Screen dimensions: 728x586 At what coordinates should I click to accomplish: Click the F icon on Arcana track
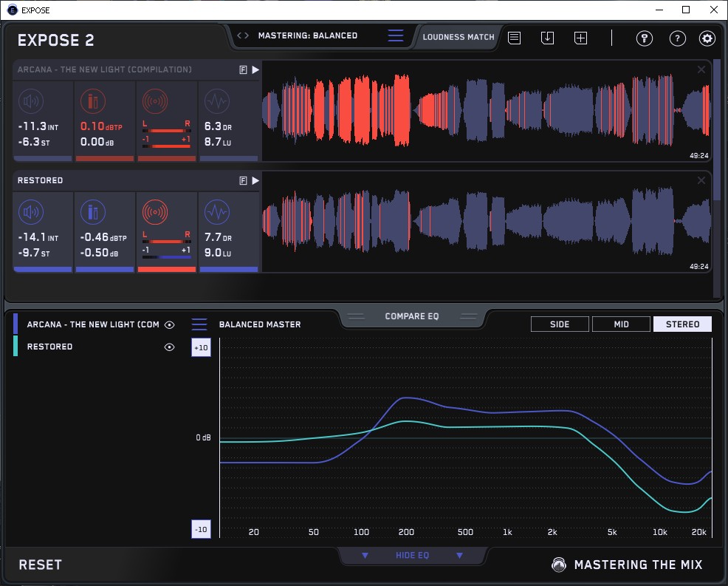pos(243,69)
